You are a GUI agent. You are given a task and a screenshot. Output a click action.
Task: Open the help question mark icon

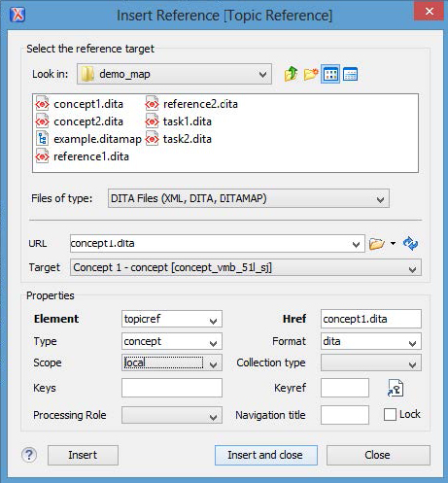coord(29,455)
